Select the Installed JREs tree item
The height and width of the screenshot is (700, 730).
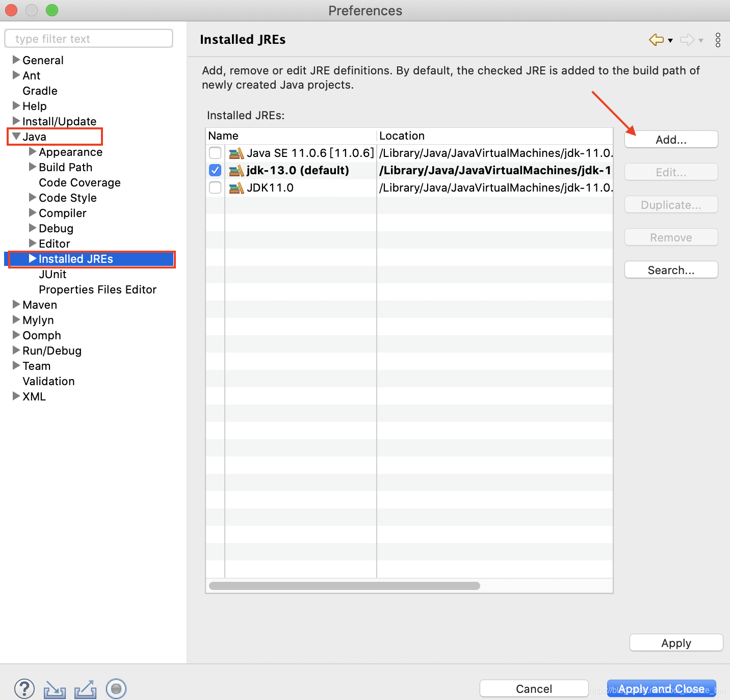pyautogui.click(x=76, y=259)
